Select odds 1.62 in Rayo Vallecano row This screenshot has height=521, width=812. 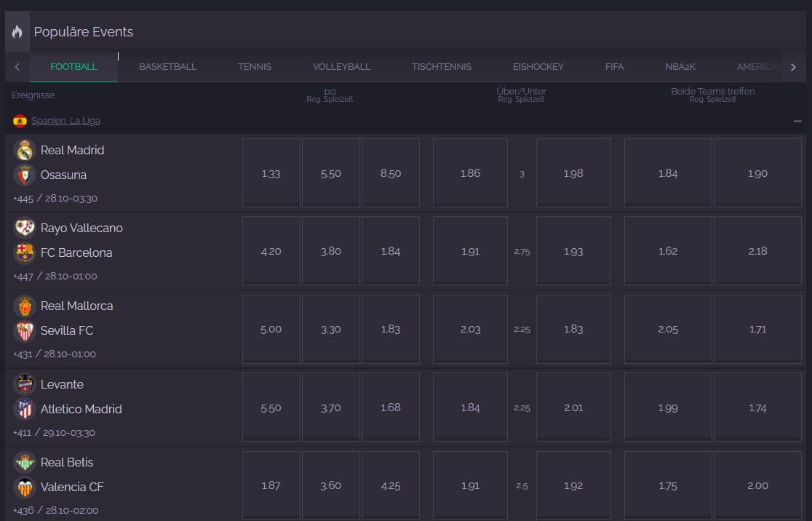[668, 250]
